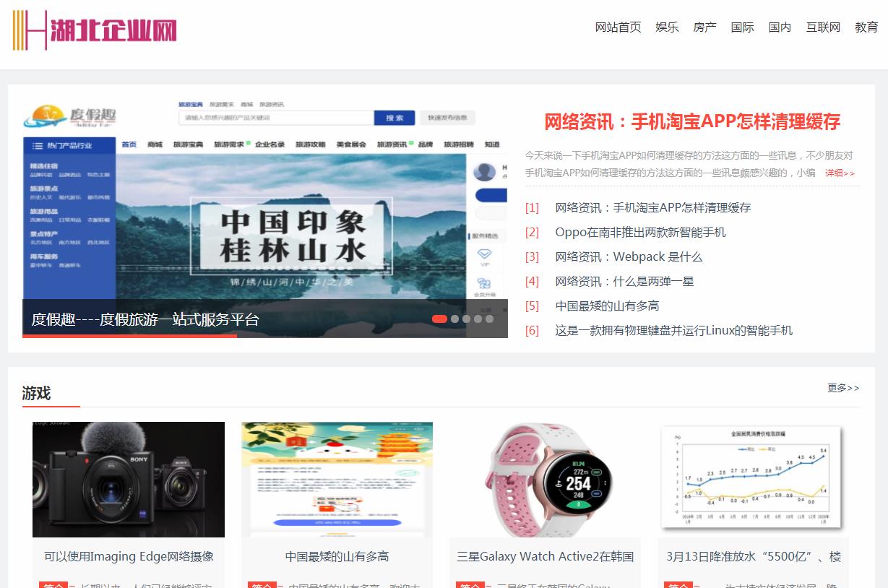Open article 网络资讯：什么是两弹一星
The width and height of the screenshot is (888, 588).
[x=624, y=282]
